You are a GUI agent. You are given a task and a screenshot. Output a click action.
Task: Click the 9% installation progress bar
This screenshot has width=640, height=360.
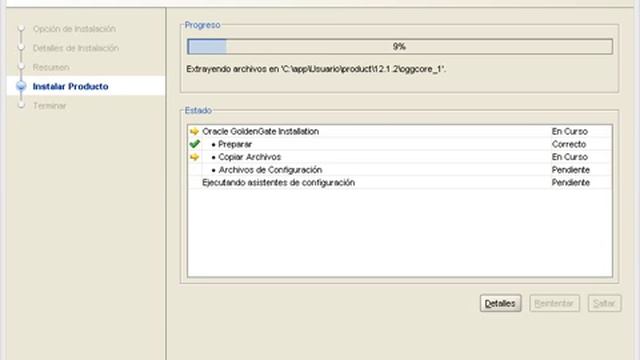[400, 47]
